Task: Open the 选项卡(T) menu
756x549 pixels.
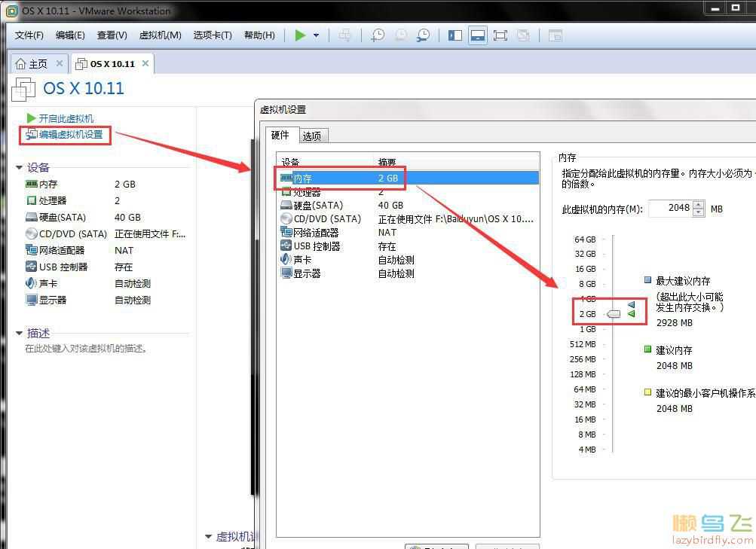Action: coord(213,35)
